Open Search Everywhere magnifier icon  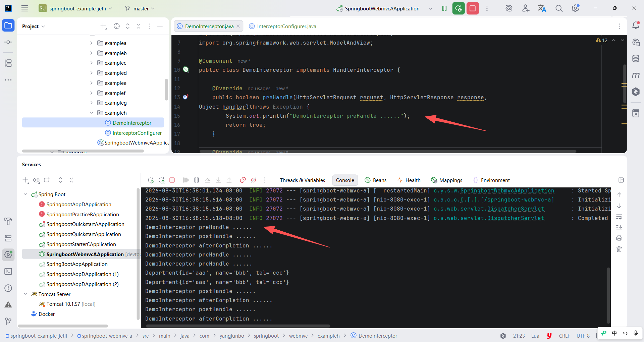click(x=559, y=8)
